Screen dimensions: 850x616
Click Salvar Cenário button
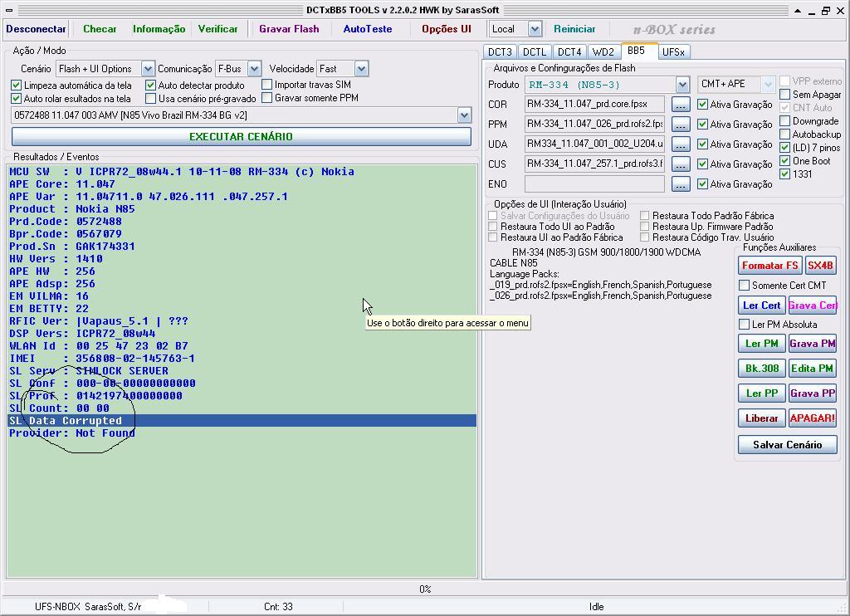coord(787,445)
